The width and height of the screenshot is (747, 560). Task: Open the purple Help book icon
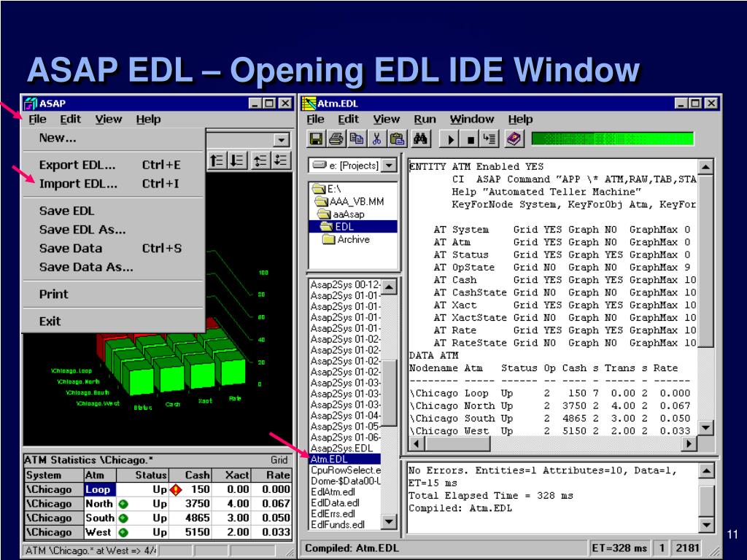(514, 139)
